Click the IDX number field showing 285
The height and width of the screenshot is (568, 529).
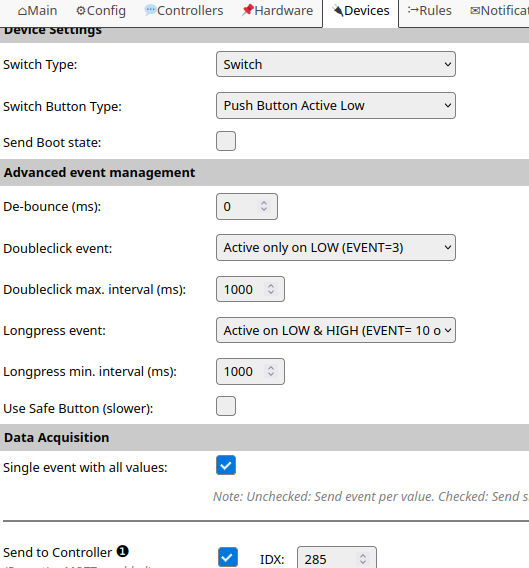click(337, 558)
